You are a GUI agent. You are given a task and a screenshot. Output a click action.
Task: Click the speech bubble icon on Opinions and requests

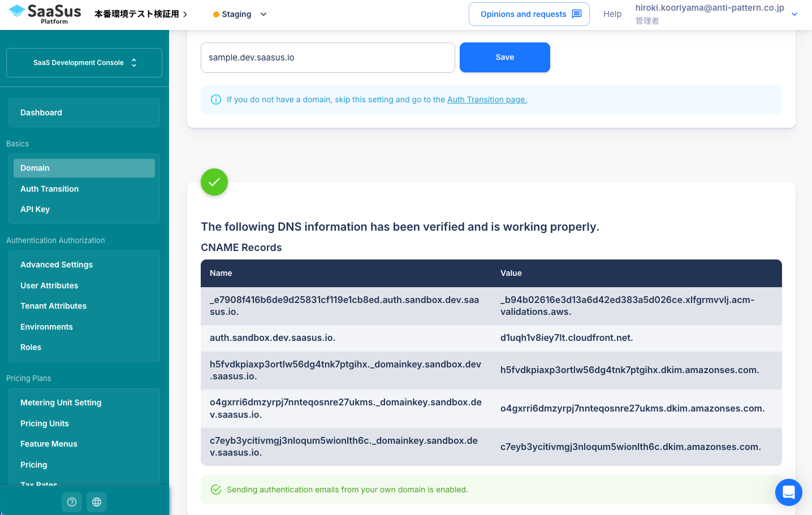point(576,14)
